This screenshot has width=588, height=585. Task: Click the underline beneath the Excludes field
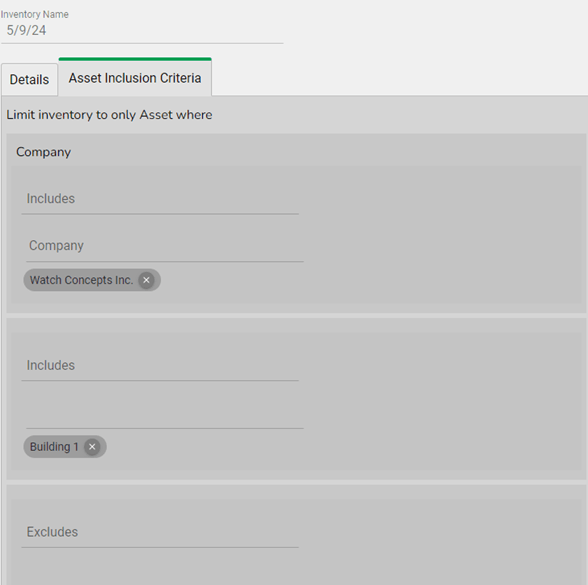(160, 548)
